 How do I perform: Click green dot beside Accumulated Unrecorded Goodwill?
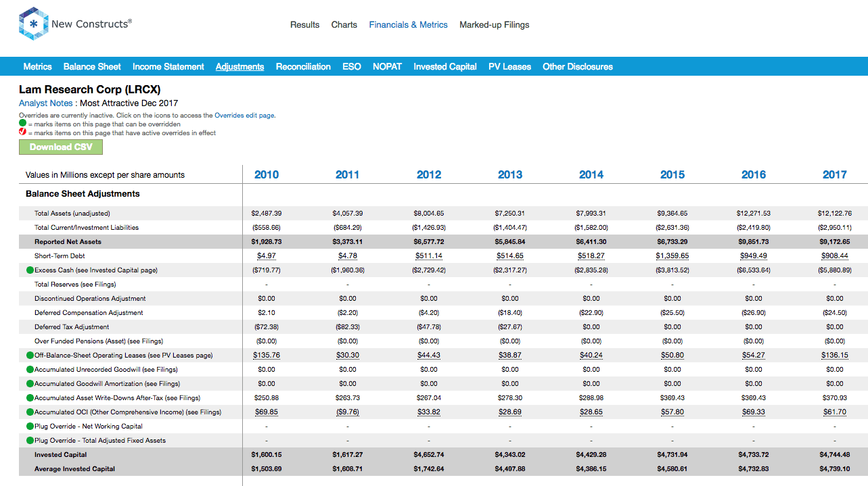[x=30, y=370]
